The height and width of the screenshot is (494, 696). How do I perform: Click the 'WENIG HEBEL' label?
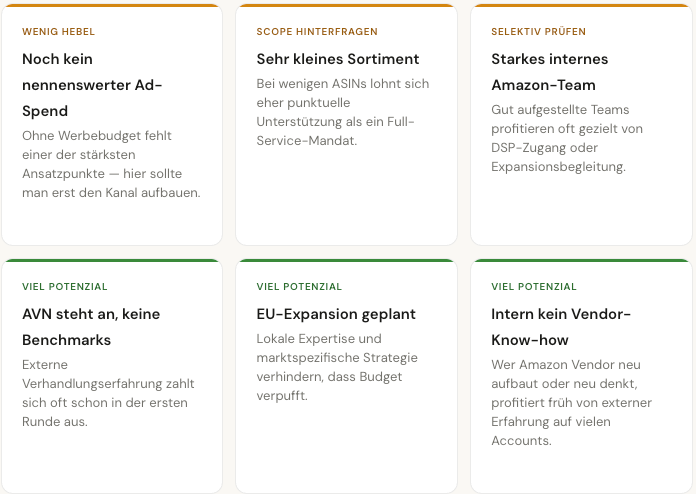pos(58,32)
